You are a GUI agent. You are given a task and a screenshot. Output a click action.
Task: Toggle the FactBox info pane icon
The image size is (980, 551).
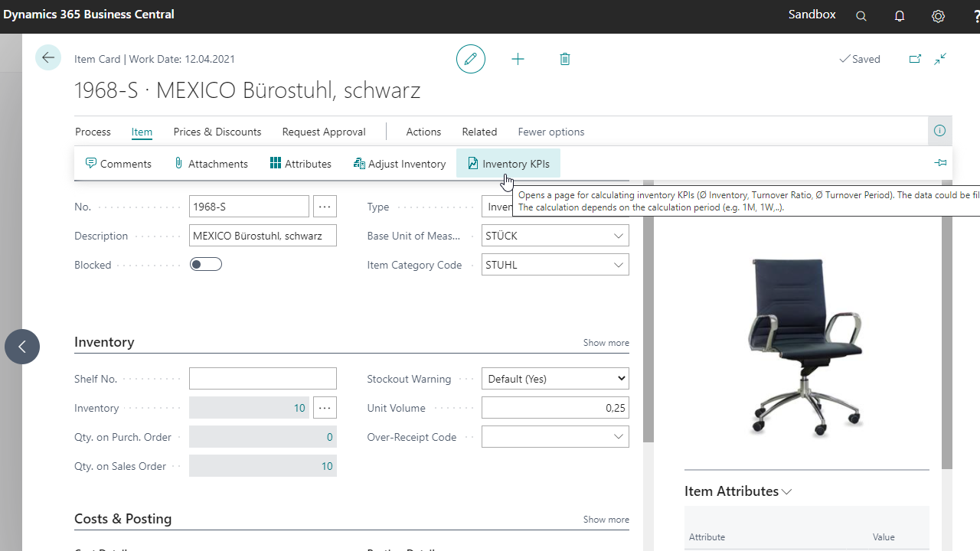939,131
